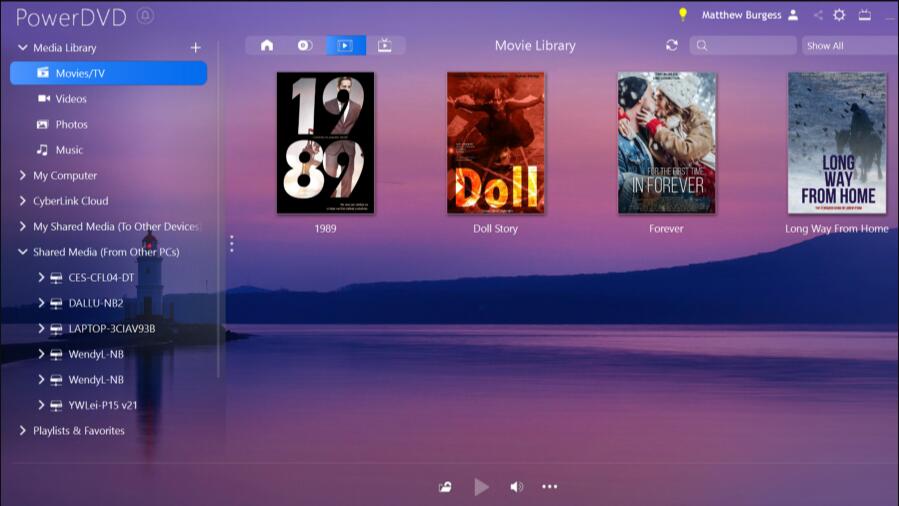This screenshot has height=506, width=899.
Task: Open the TV shows tab icon
Action: coord(385,45)
